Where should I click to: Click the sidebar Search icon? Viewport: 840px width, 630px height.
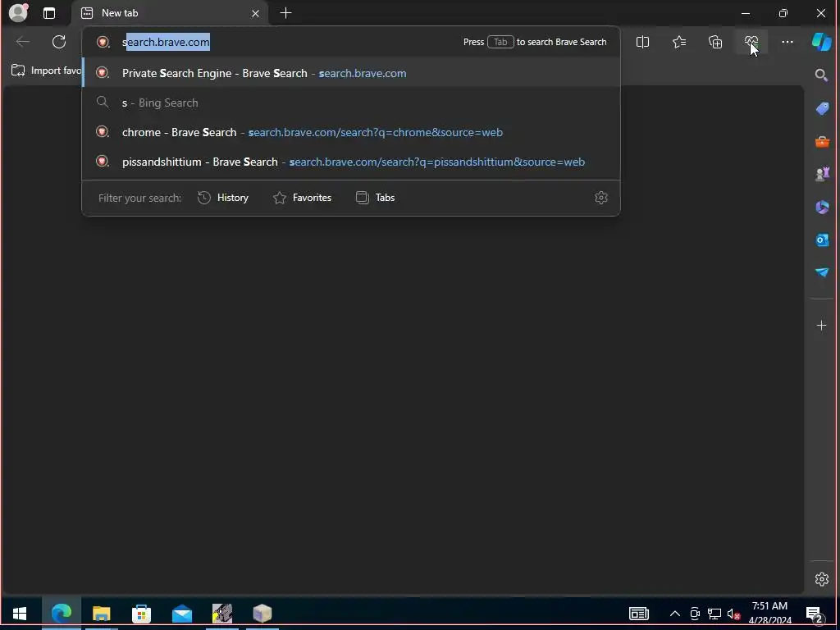point(821,75)
